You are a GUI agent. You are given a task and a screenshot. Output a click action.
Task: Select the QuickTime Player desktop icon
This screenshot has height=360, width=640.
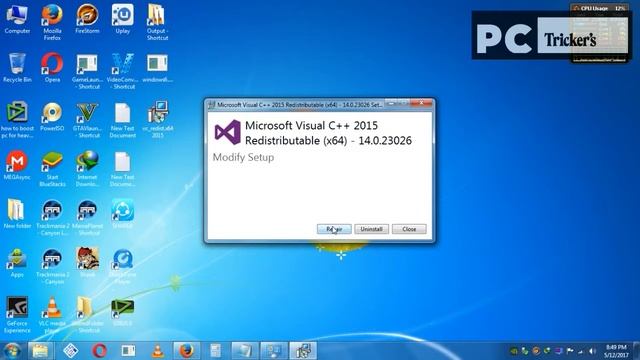click(122, 266)
